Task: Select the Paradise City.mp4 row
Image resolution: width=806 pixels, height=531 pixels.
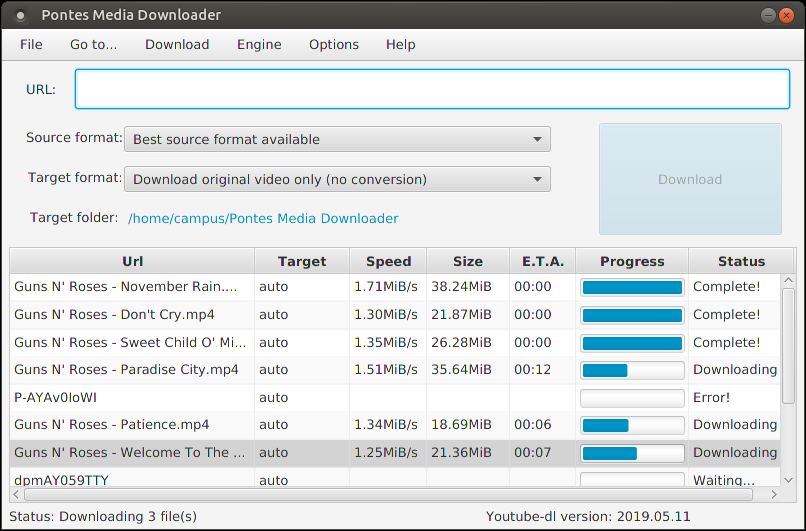Action: tap(126, 370)
